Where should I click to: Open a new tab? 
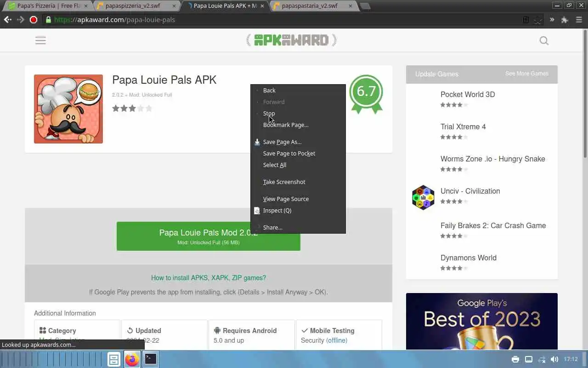coord(365,6)
